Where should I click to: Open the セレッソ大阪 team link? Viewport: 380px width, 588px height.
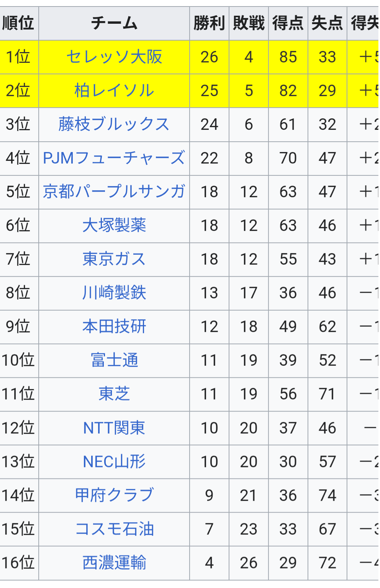pyautogui.click(x=114, y=57)
